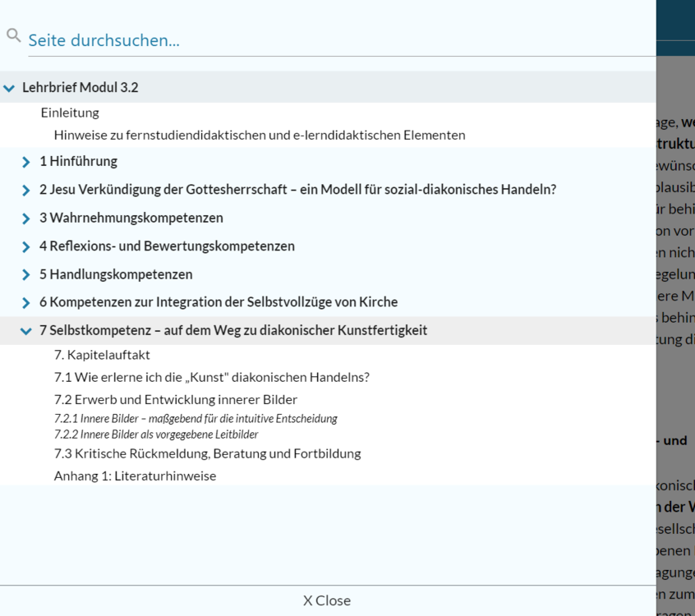Open 7.1 Wie erlerne ich die Kunst
Image resolution: width=695 pixels, height=616 pixels.
point(211,378)
